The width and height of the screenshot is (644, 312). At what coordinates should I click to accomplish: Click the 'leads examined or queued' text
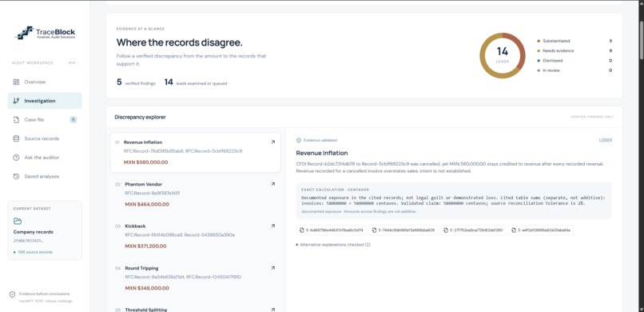pos(201,83)
